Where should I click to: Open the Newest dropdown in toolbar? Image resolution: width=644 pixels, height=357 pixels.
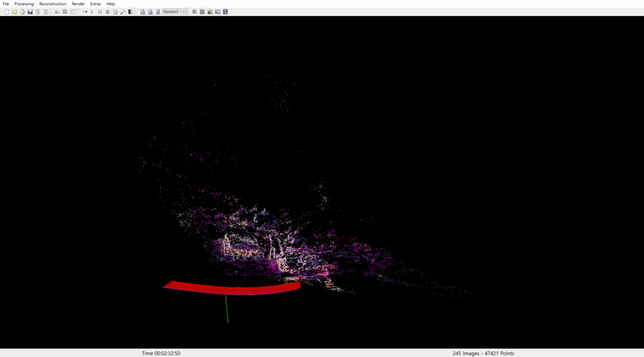pos(175,11)
